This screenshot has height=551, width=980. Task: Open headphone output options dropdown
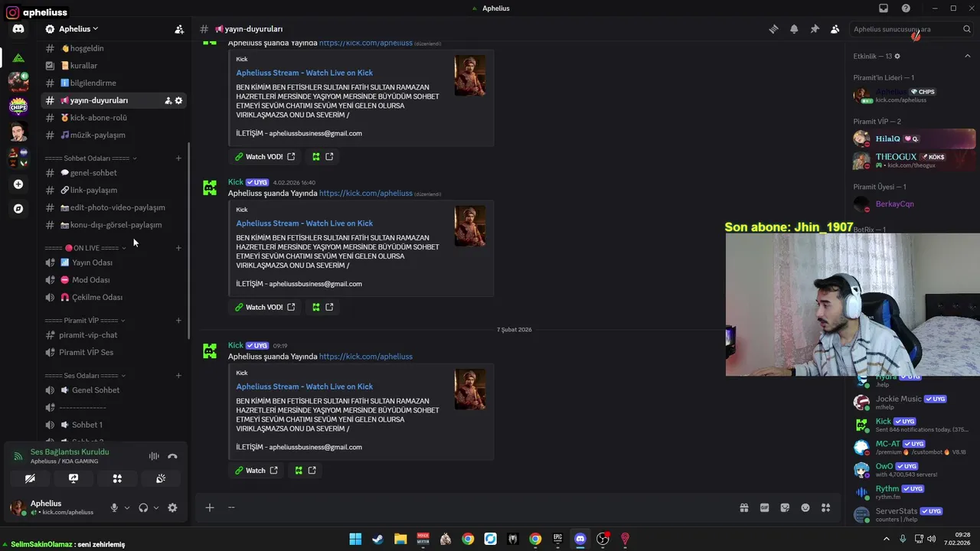pos(156,507)
